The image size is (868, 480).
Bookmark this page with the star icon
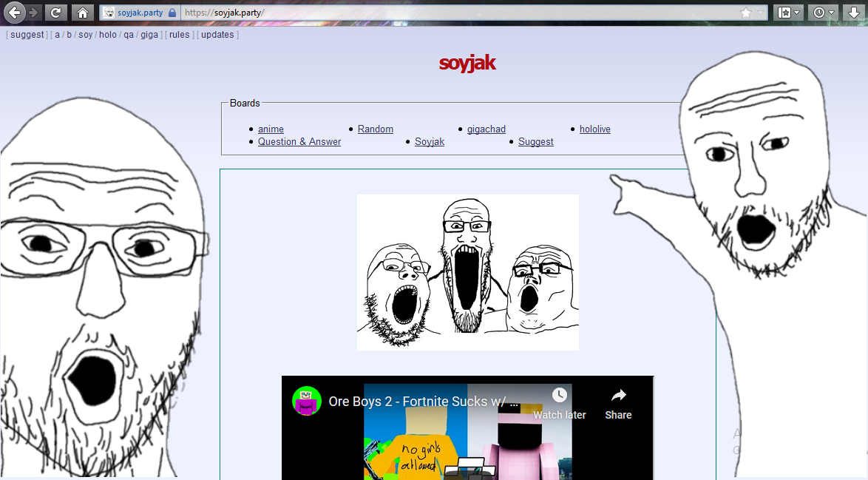click(746, 13)
